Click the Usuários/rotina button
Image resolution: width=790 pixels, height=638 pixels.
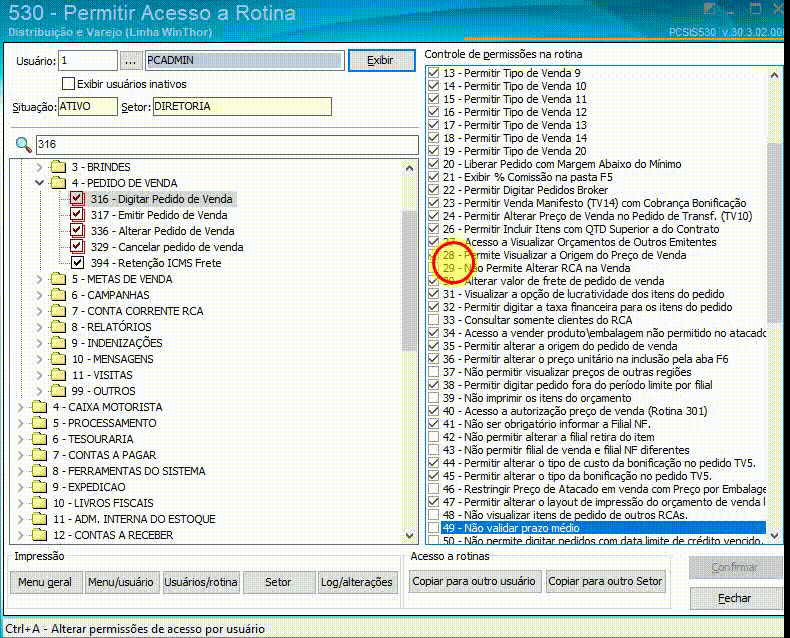[x=201, y=582]
